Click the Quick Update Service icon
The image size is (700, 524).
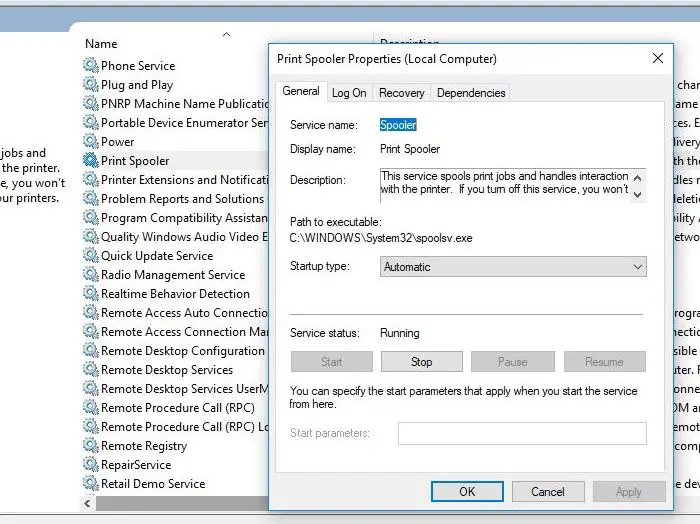coord(91,256)
